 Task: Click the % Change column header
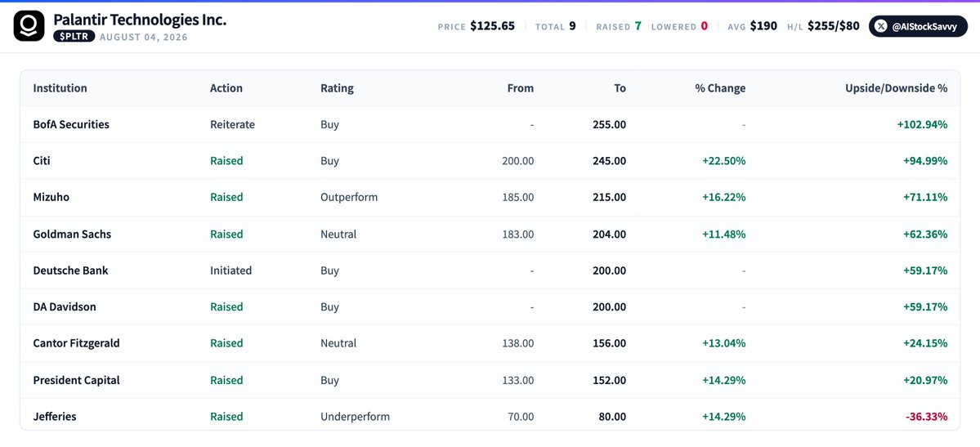720,88
